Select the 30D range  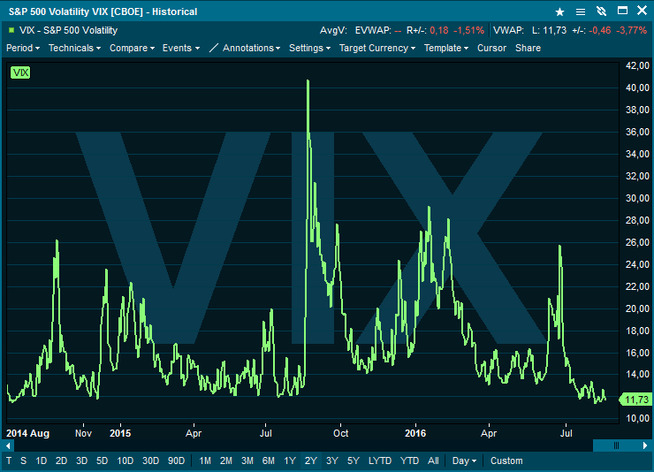(151, 461)
